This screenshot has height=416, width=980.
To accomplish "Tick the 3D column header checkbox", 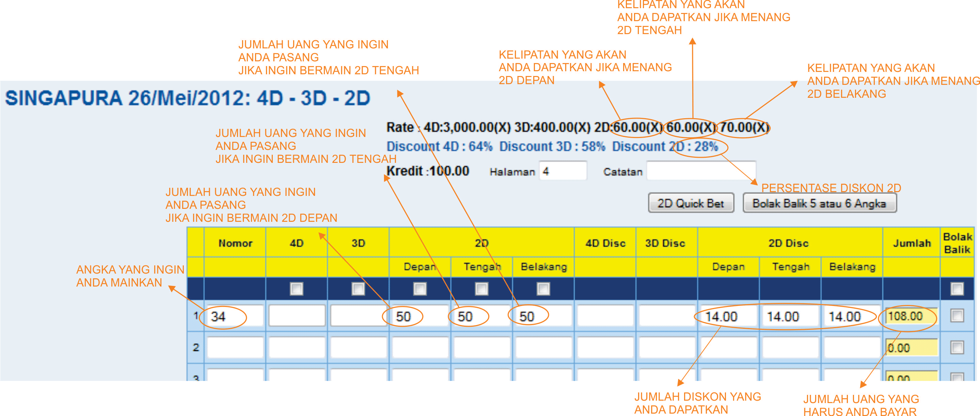I will point(358,289).
